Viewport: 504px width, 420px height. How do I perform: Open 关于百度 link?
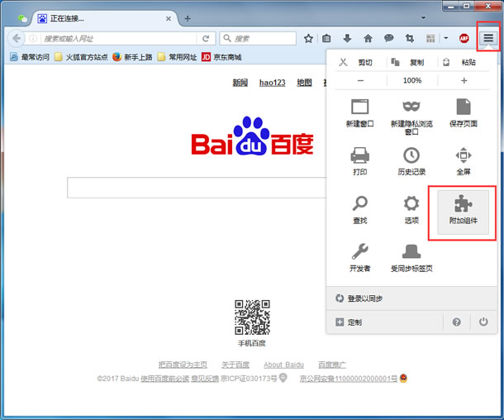pyautogui.click(x=235, y=365)
